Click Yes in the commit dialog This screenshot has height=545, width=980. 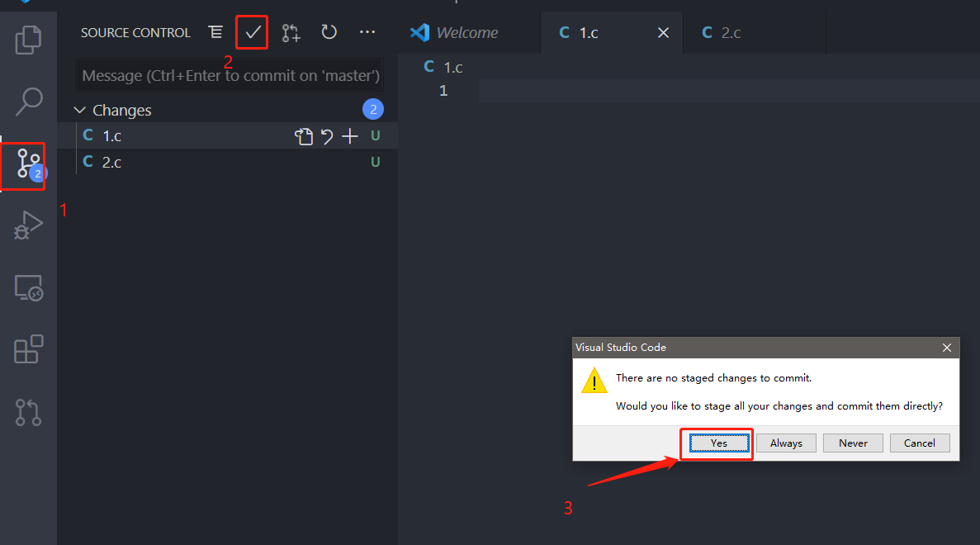(719, 443)
